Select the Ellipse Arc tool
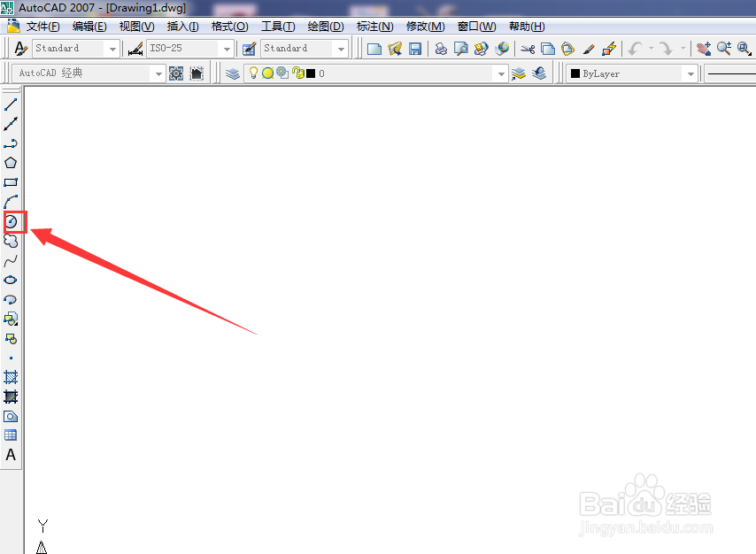 11,299
